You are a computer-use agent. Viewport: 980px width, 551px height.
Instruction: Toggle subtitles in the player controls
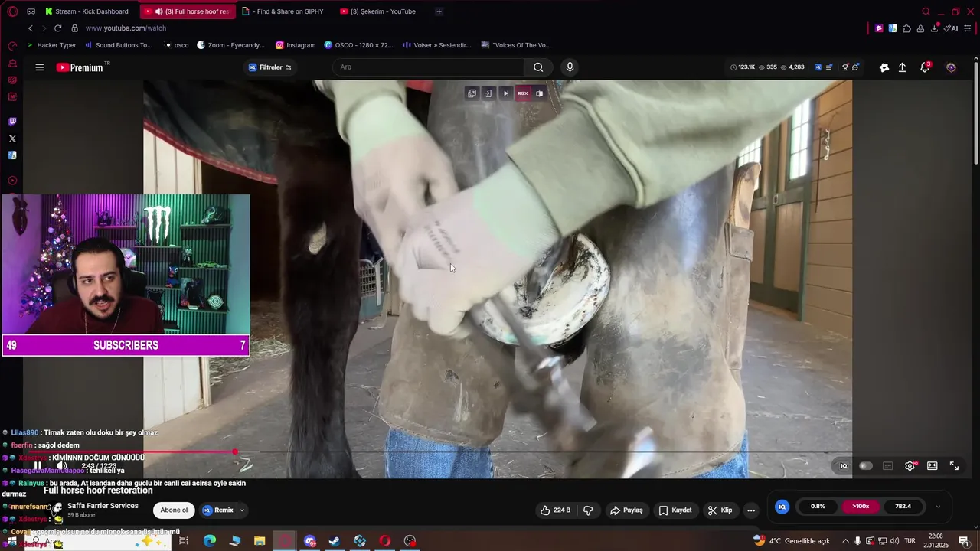(x=888, y=466)
